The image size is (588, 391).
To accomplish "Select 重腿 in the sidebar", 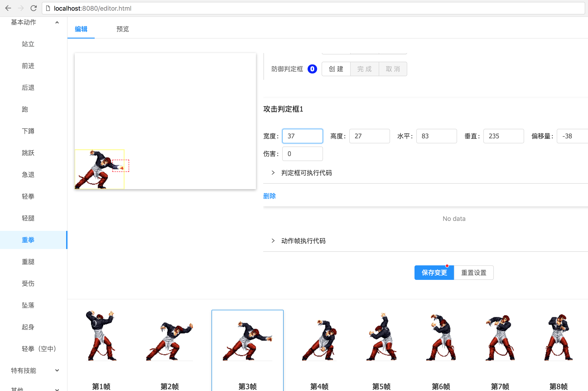I will [28, 262].
